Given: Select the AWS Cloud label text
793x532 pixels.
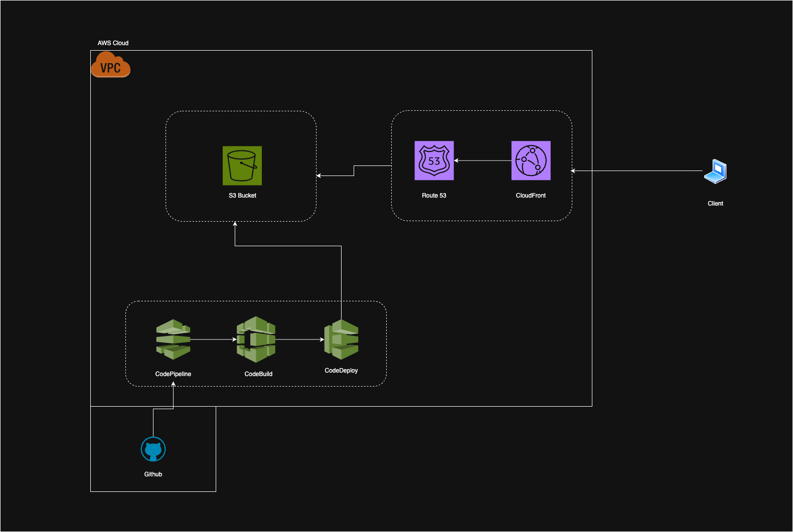Looking at the screenshot, I should pos(113,43).
